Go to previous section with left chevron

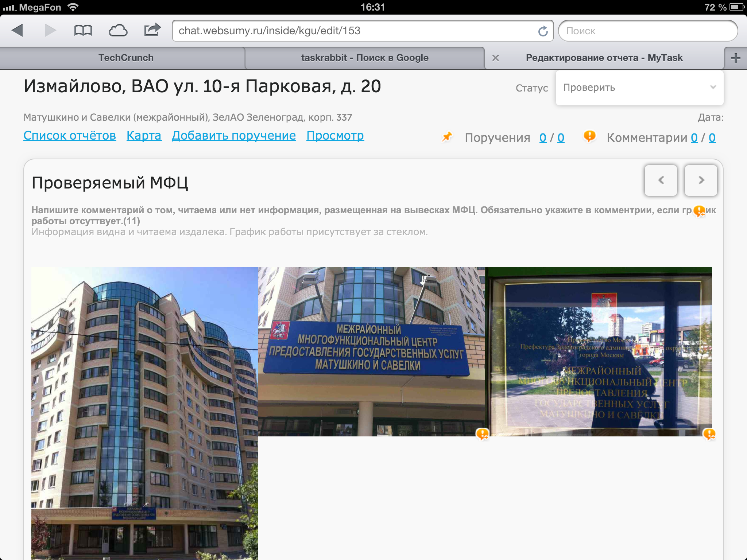tap(661, 180)
